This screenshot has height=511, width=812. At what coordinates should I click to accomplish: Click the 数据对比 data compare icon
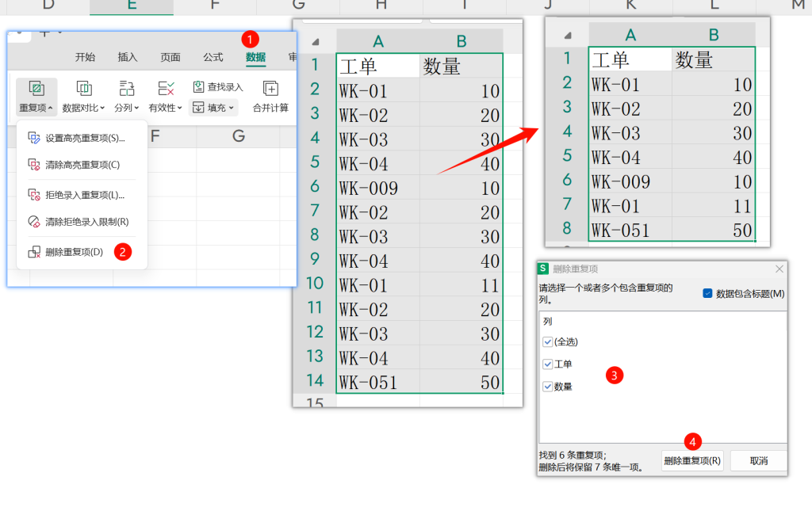[x=84, y=89]
